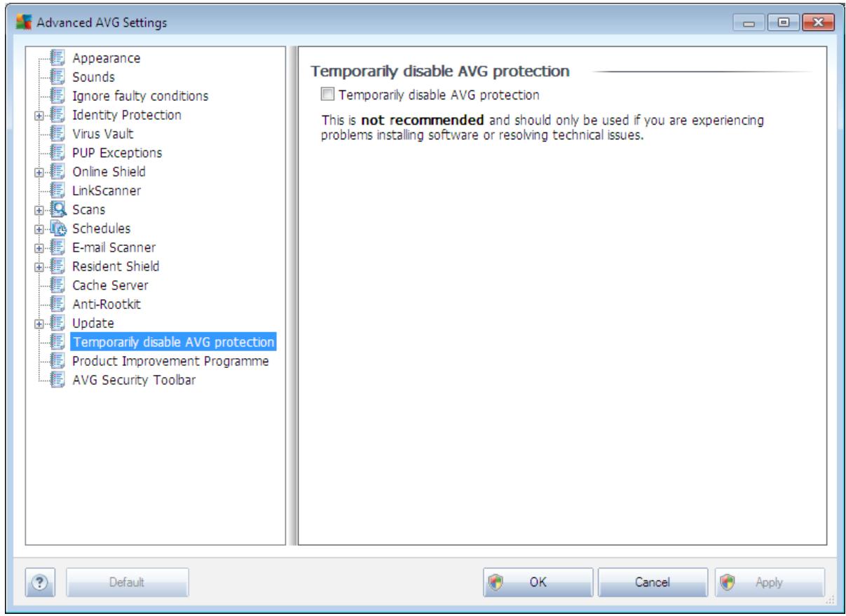
Task: Click the Apply button
Action: 769,582
